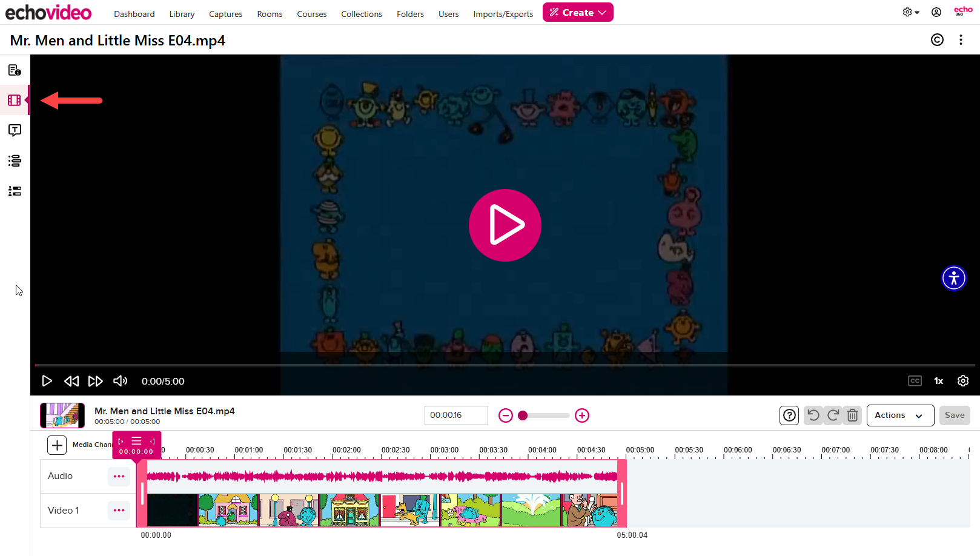Click the 00:06:00 mark on timeline ruler

pos(738,450)
